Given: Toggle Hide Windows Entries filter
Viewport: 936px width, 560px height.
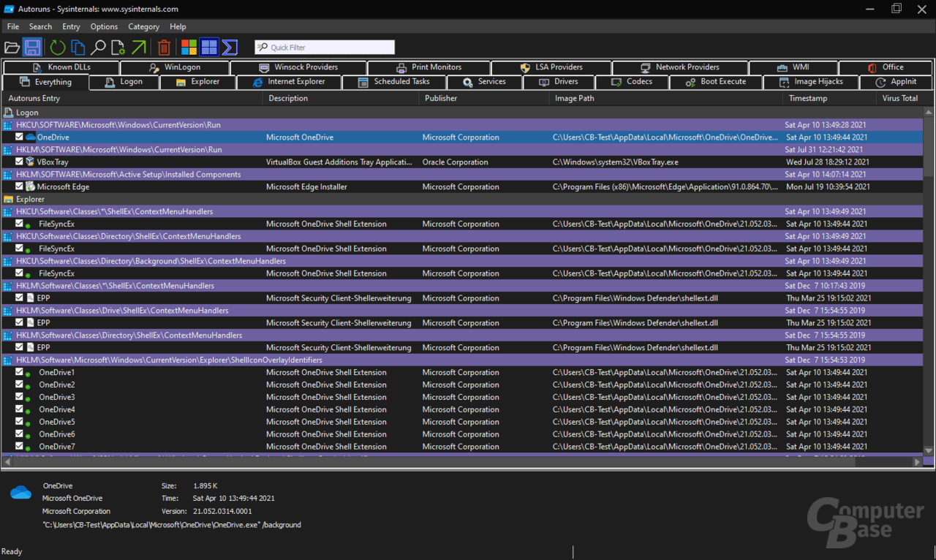Looking at the screenshot, I should [x=208, y=47].
